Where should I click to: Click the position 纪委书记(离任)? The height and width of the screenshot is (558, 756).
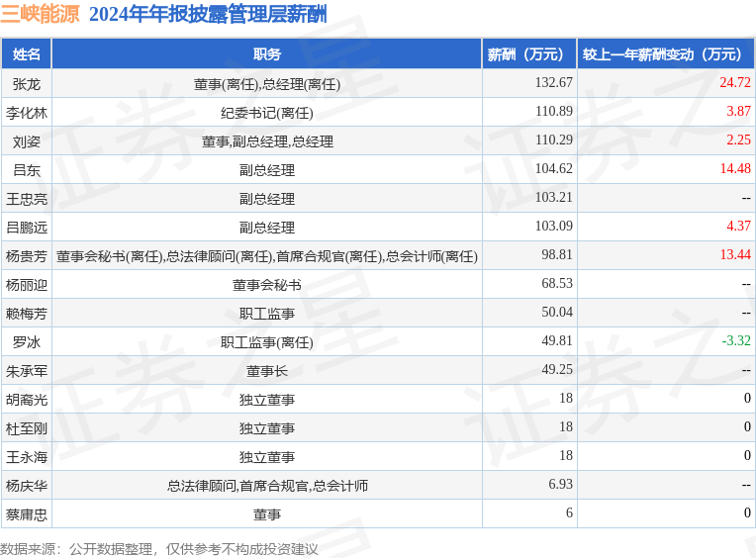click(266, 113)
